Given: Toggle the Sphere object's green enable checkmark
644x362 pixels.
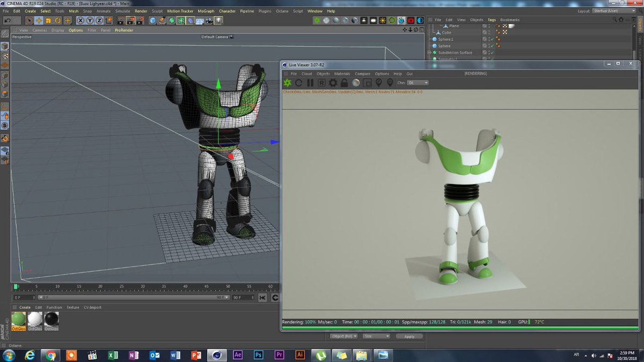Looking at the screenshot, I should [x=492, y=46].
